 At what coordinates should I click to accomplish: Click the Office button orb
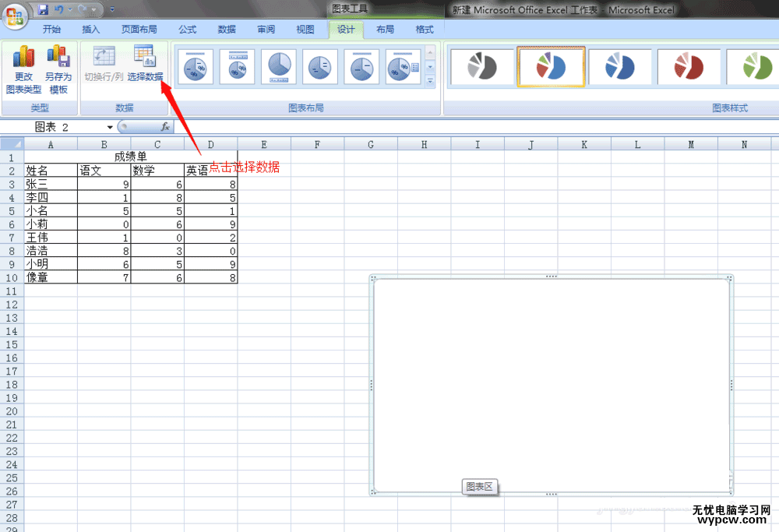click(x=14, y=16)
